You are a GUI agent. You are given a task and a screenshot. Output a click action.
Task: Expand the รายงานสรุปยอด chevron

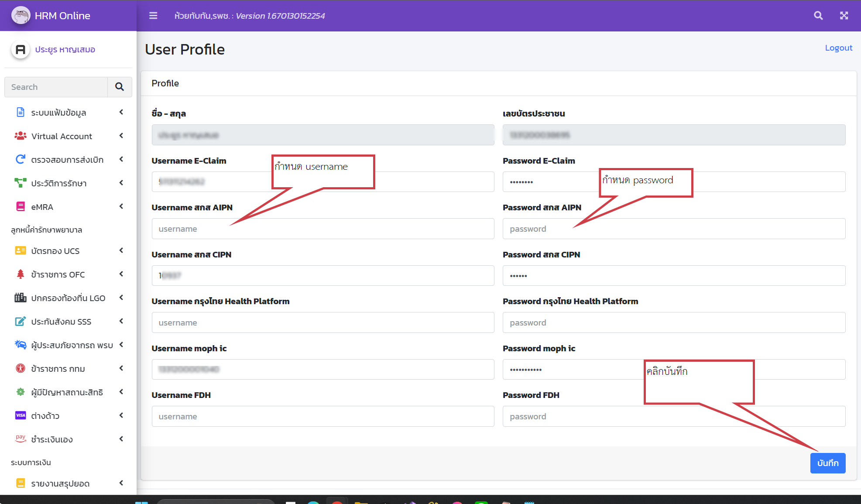[x=121, y=483]
